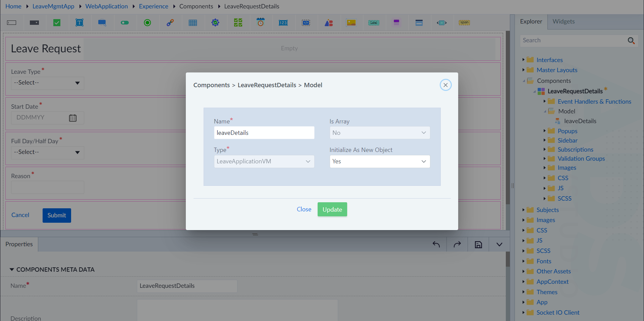Click LeaveMgmtApp in the breadcrumb

coord(53,6)
